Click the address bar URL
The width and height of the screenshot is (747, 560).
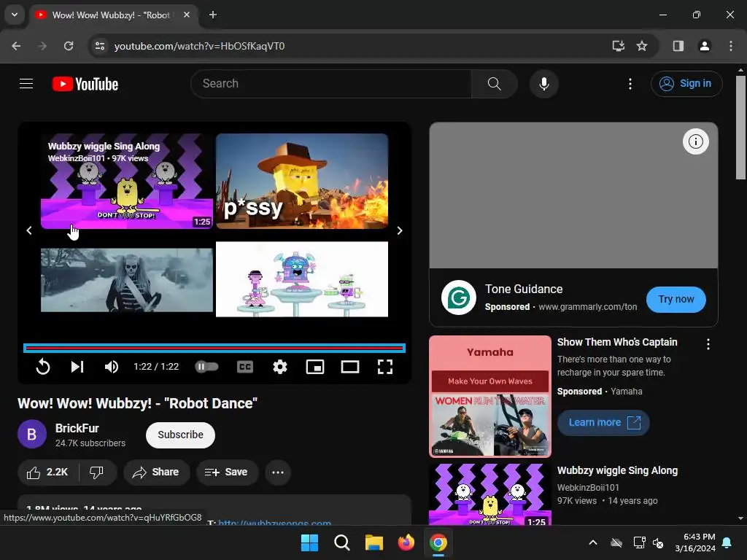coord(200,46)
